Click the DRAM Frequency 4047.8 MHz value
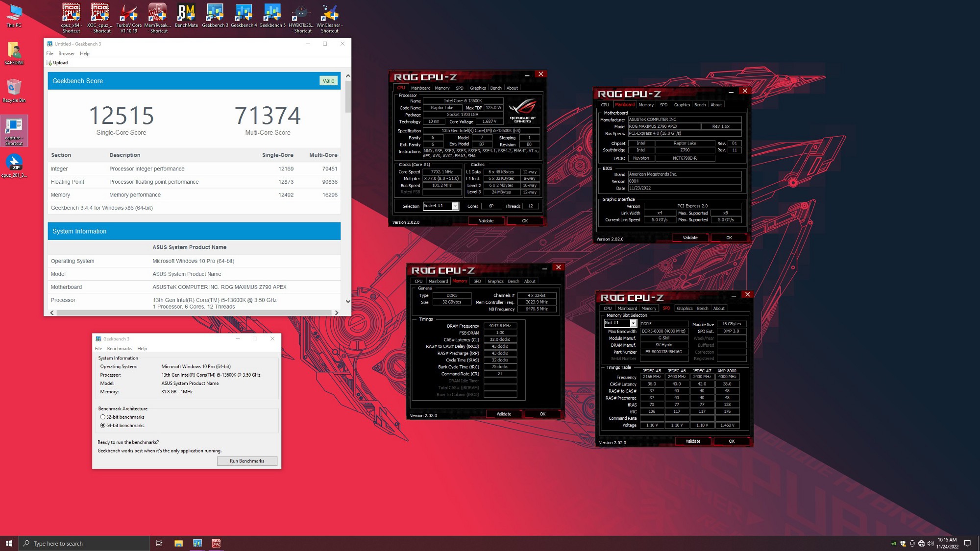Viewport: 980px width, 551px height. pos(500,326)
